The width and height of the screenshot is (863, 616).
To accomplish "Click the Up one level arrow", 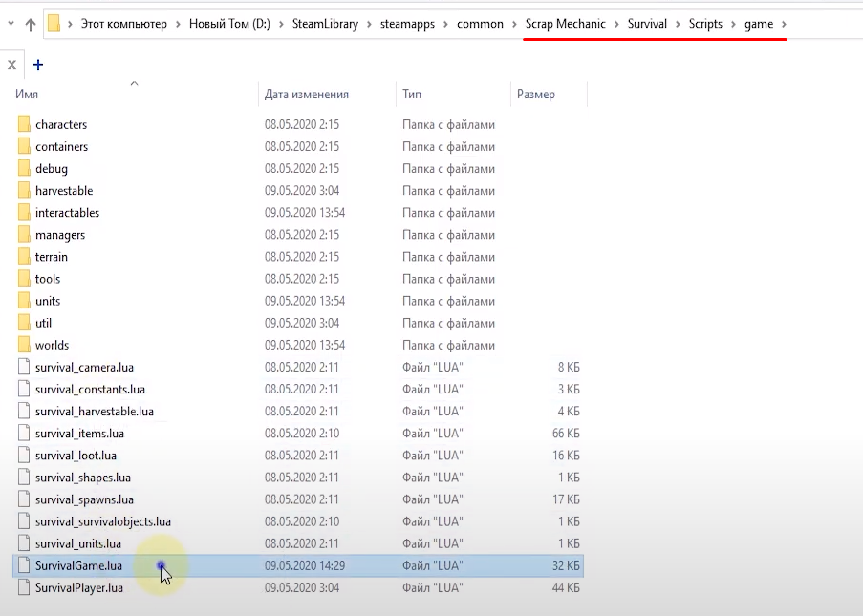I will tap(31, 24).
